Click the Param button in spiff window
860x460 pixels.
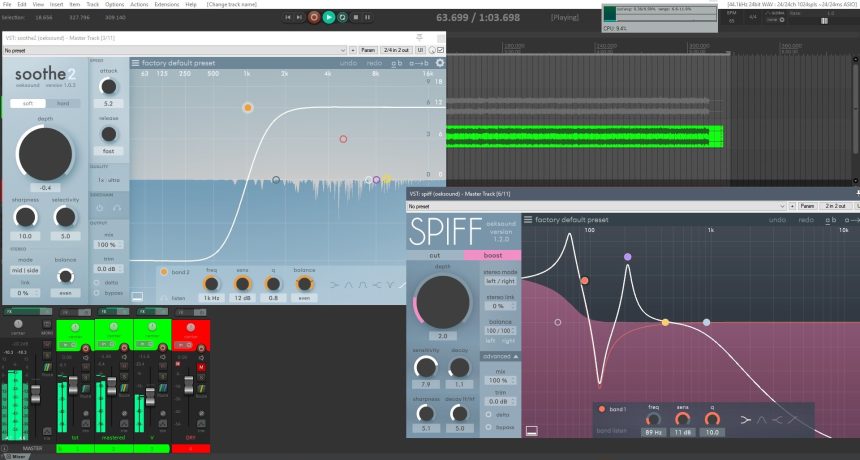pos(807,205)
